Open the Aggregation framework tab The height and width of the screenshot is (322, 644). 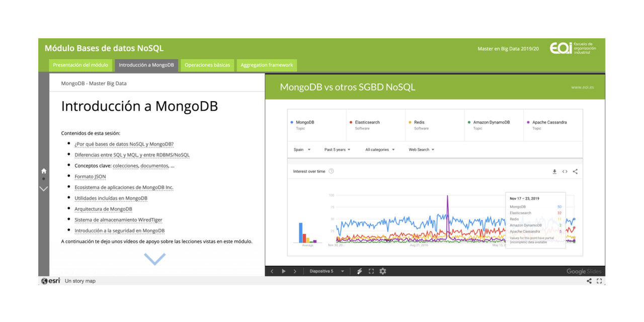(x=267, y=65)
